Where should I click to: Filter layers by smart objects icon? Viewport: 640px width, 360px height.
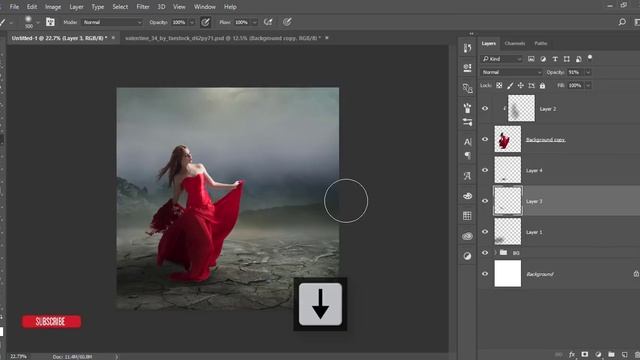pyautogui.click(x=578, y=59)
